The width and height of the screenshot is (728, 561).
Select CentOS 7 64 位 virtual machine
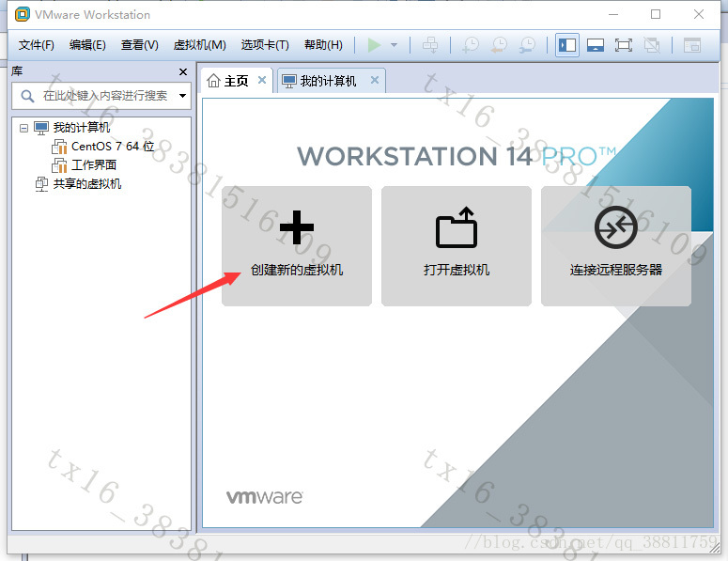click(x=113, y=147)
